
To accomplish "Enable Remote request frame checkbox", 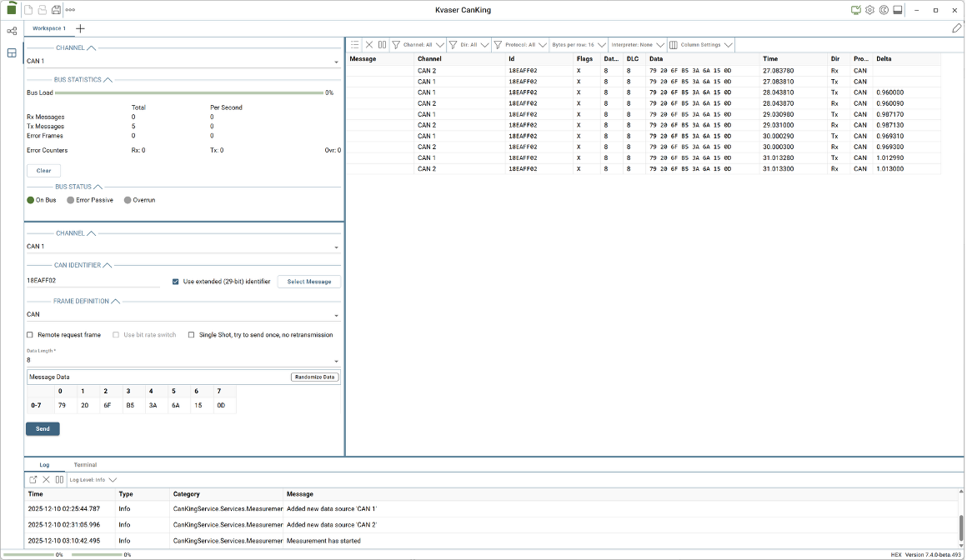I will [x=31, y=335].
